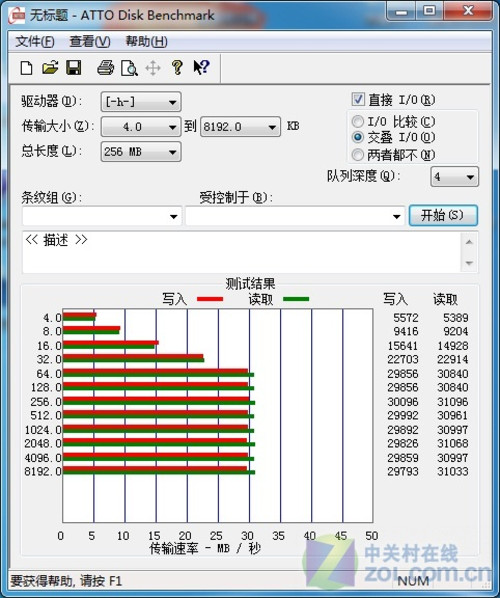
Task: Click the read value 31096
Action: coord(453,402)
